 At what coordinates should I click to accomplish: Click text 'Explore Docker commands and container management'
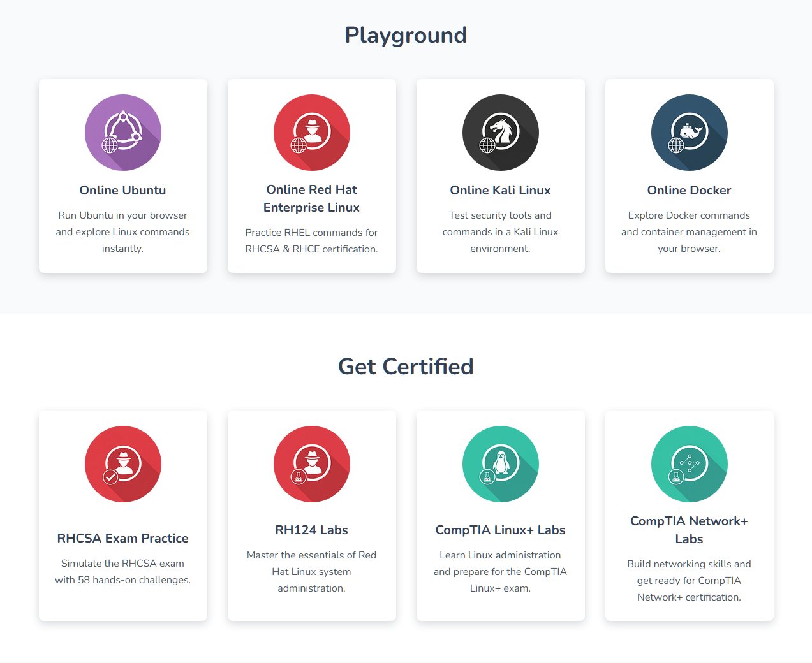690,224
